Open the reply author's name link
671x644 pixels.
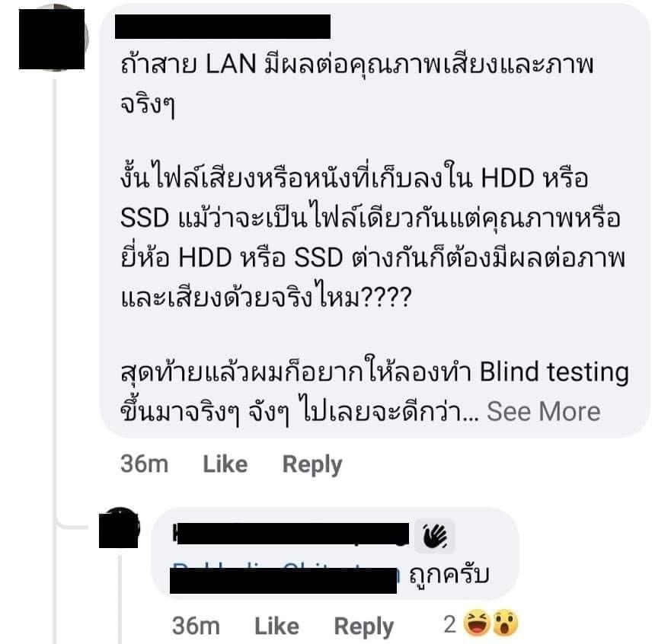coord(291,534)
